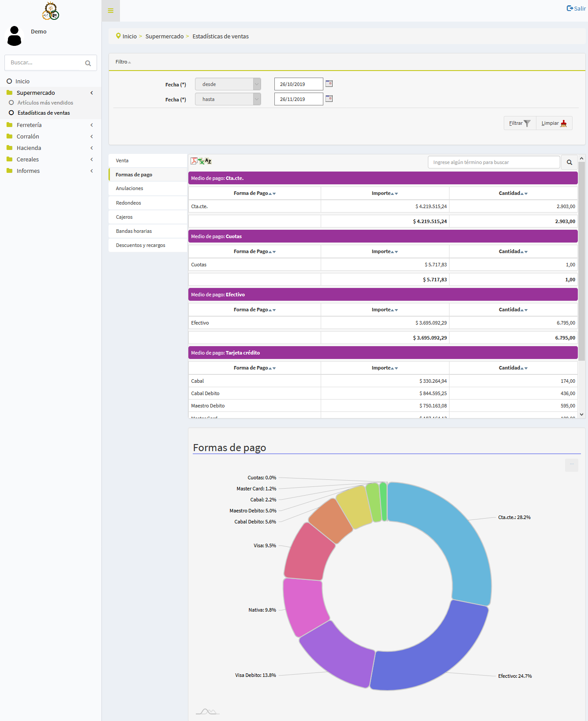Expand the Informes menu section
Screen dimensions: 588x721
(28, 171)
